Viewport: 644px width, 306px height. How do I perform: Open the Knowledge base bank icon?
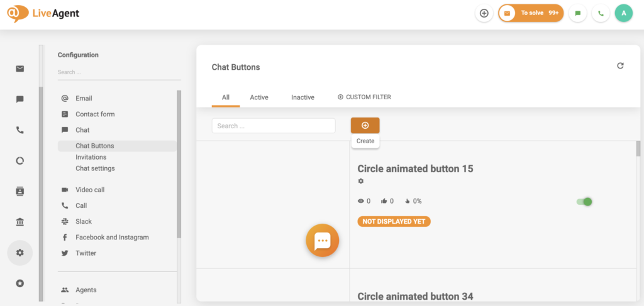coord(20,222)
